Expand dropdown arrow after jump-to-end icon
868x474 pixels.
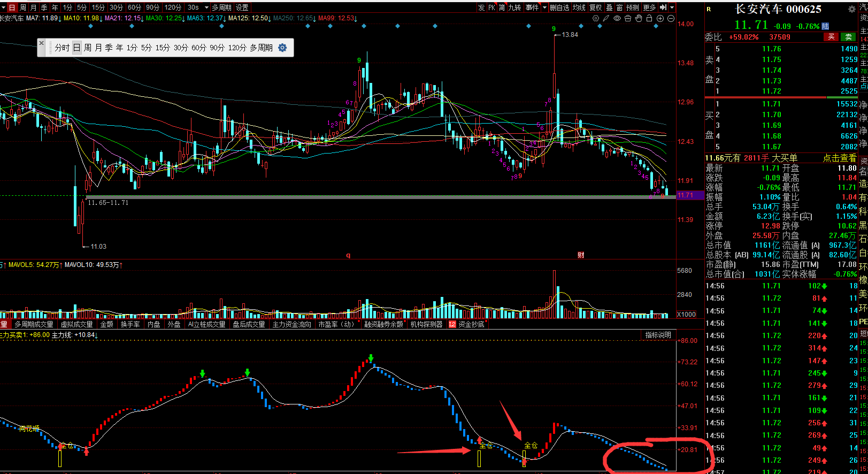pos(672,7)
